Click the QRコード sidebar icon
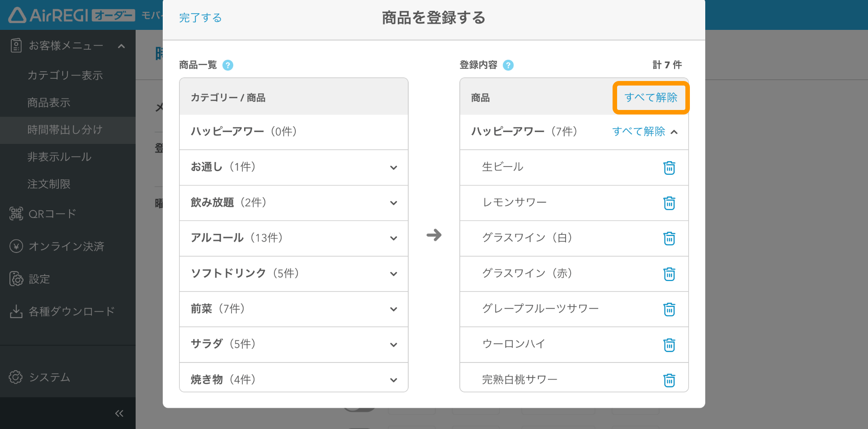The height and width of the screenshot is (429, 868). (16, 214)
